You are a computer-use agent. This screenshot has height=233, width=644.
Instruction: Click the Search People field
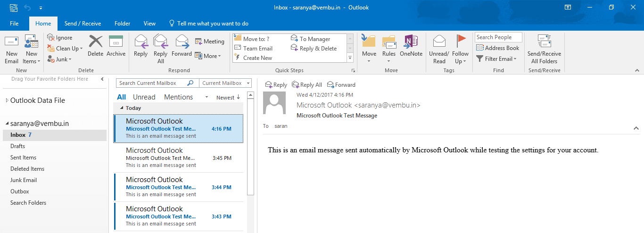pyautogui.click(x=498, y=37)
